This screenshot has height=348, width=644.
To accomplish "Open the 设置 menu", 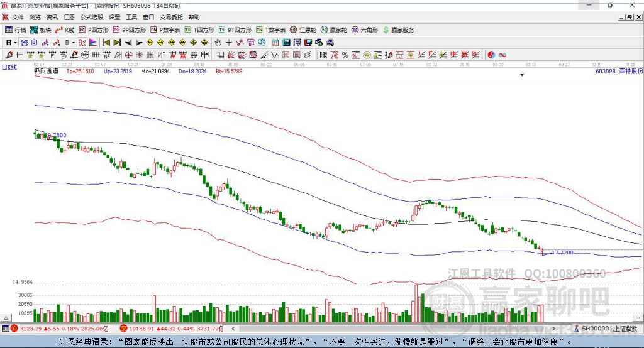I will click(x=114, y=17).
